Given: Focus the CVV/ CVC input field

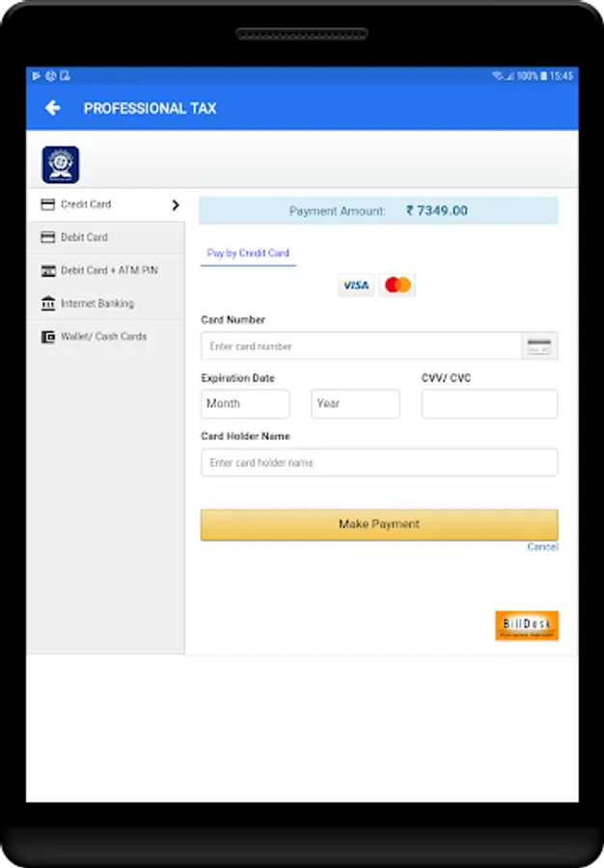Looking at the screenshot, I should 489,403.
